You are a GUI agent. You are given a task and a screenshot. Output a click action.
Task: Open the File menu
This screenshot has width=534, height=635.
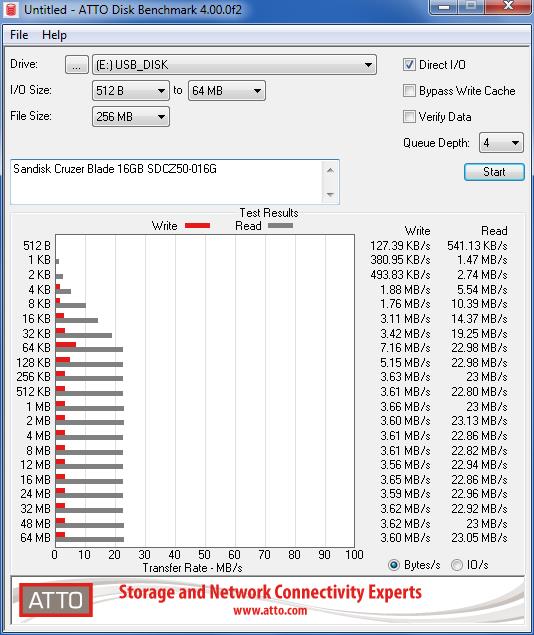click(x=19, y=35)
